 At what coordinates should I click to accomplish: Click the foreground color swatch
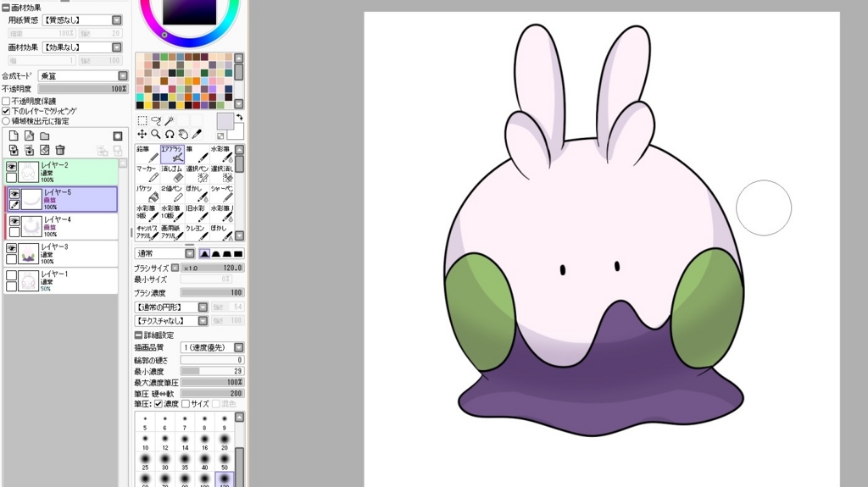[x=225, y=121]
